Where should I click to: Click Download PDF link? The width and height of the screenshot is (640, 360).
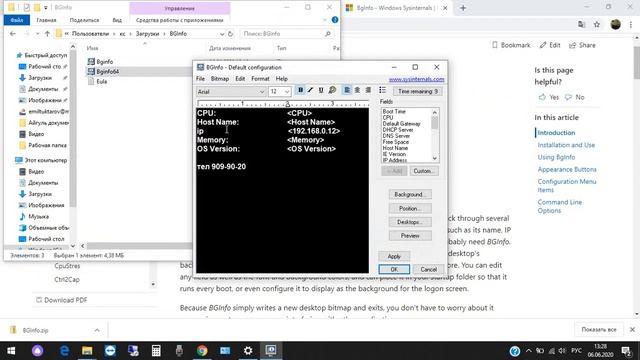pyautogui.click(x=61, y=300)
